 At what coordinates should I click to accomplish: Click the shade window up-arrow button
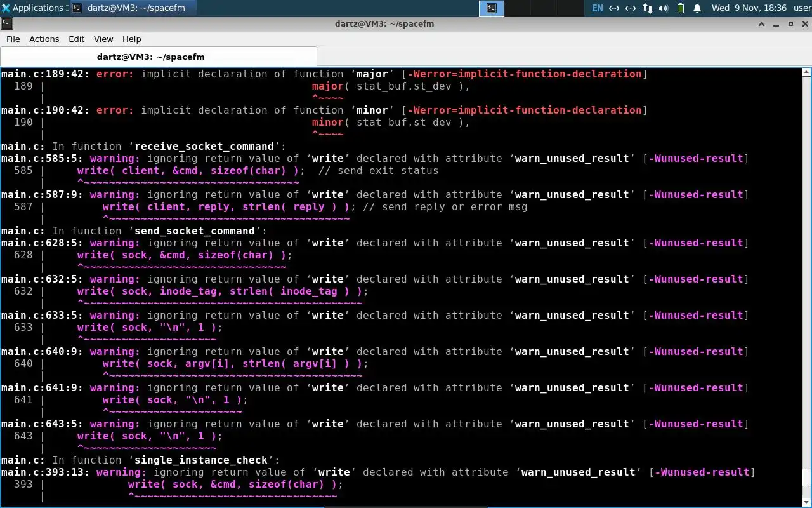point(762,23)
